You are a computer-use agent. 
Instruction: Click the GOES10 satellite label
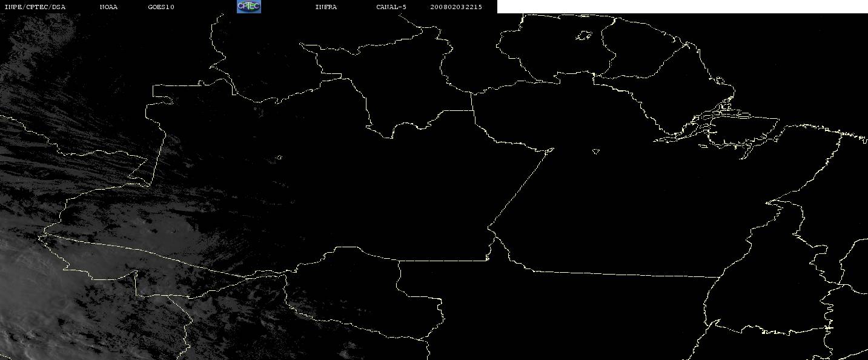click(161, 7)
